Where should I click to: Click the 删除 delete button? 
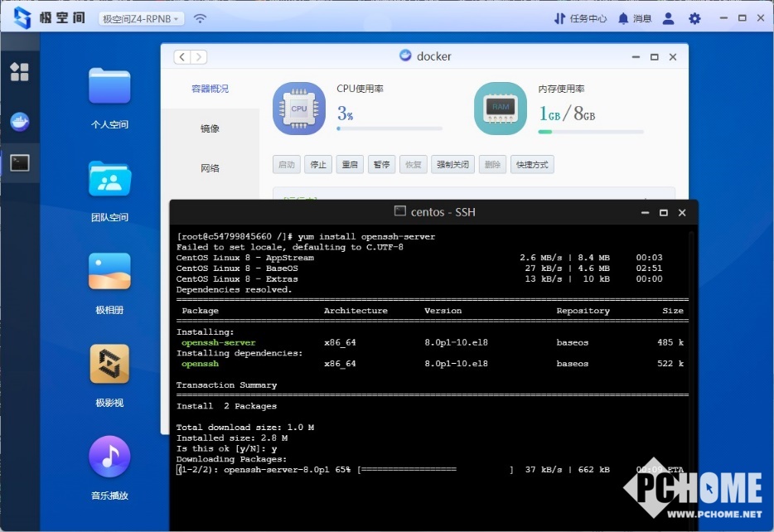pos(492,164)
